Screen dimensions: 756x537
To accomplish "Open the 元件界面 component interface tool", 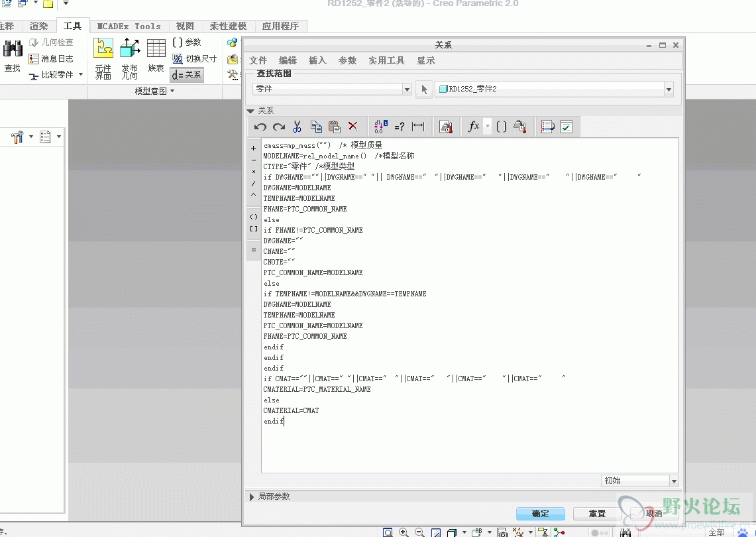I will (x=103, y=58).
